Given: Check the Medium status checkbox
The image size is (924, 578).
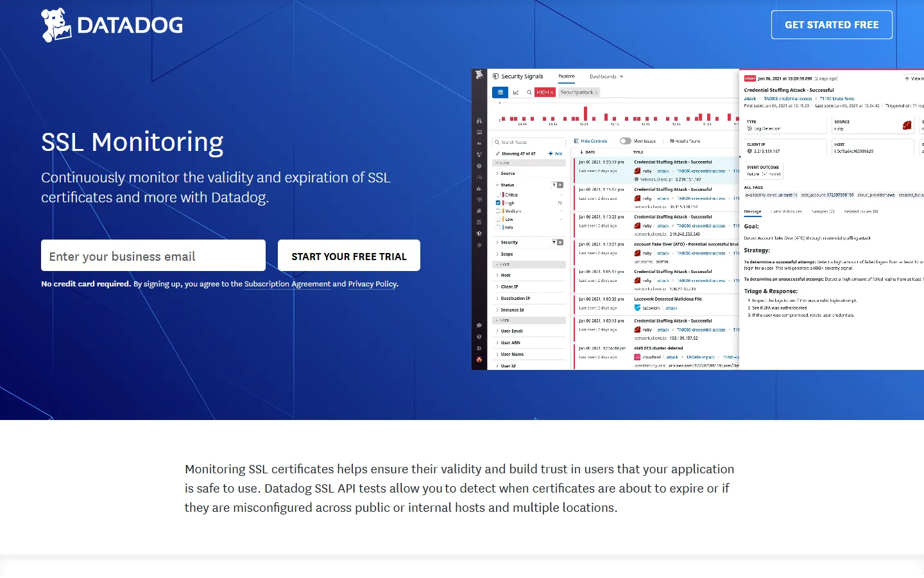Looking at the screenshot, I should pyautogui.click(x=498, y=211).
